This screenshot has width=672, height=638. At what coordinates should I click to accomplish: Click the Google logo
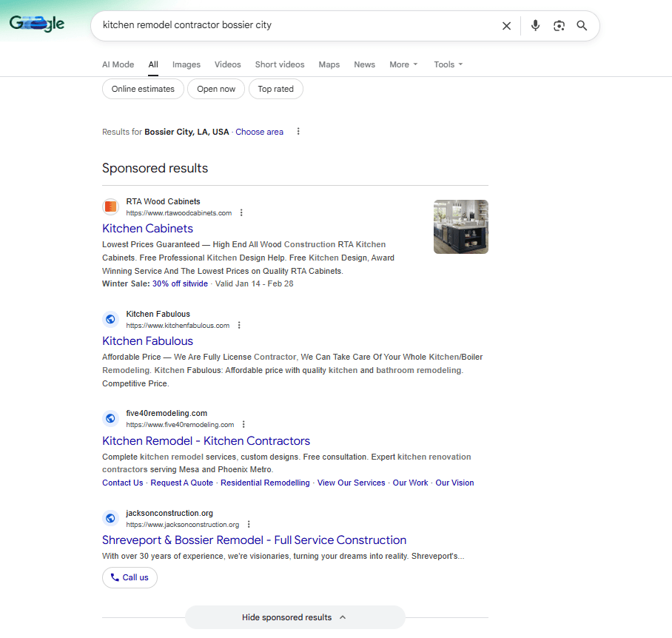click(36, 23)
